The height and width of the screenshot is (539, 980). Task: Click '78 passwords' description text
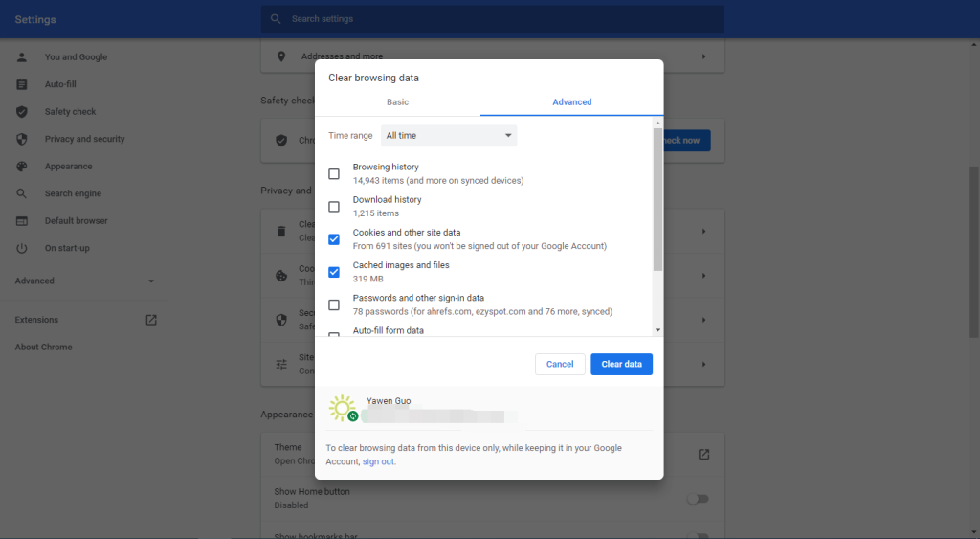(x=482, y=311)
